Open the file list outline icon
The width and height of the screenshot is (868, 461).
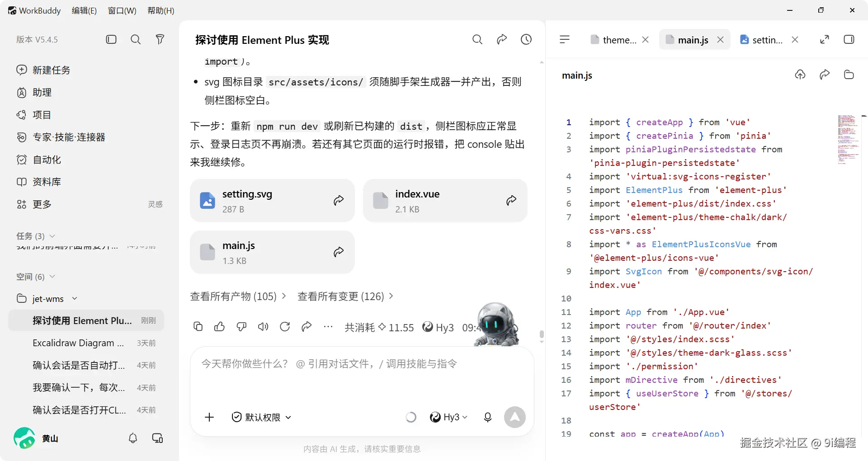point(565,39)
